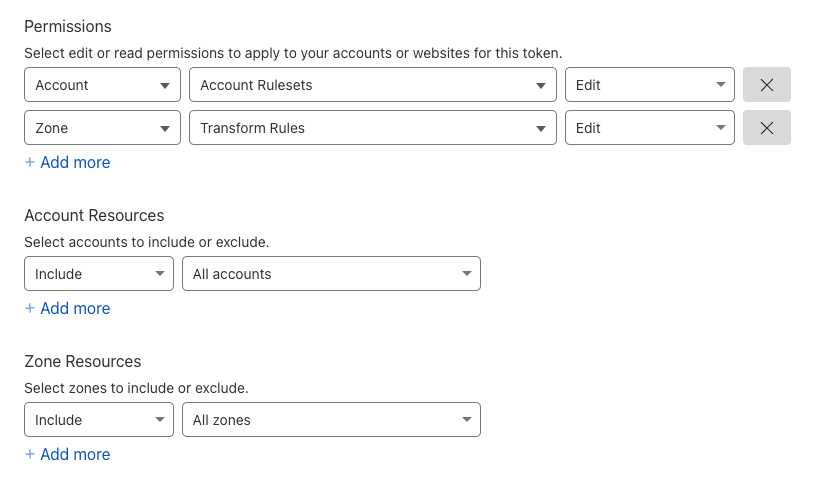
Task: Click Add more under Account Resources
Action: (x=67, y=308)
